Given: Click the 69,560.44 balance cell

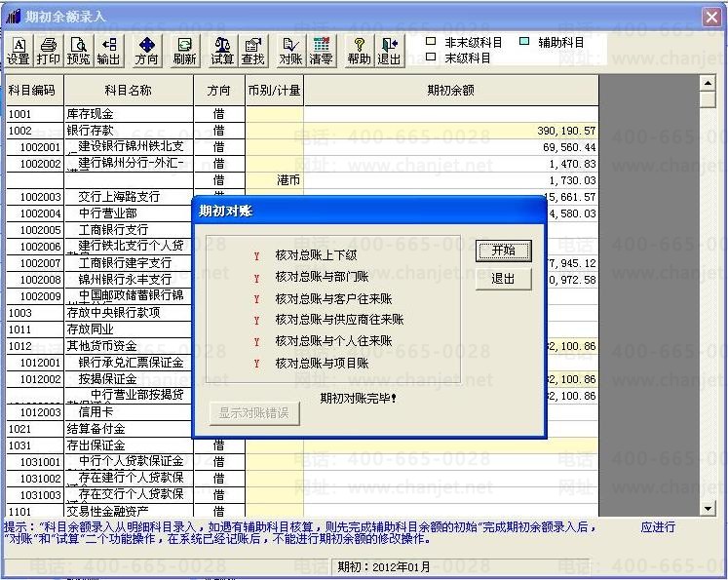Looking at the screenshot, I should point(451,147).
